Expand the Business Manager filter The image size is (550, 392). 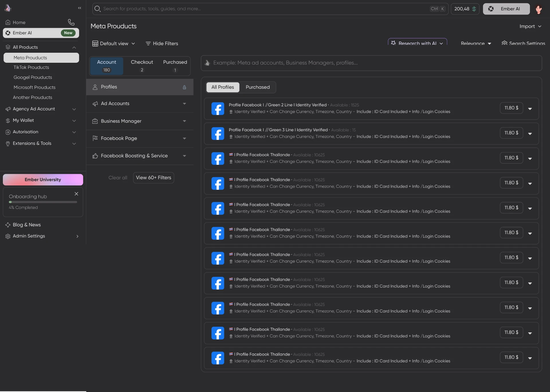pos(184,121)
